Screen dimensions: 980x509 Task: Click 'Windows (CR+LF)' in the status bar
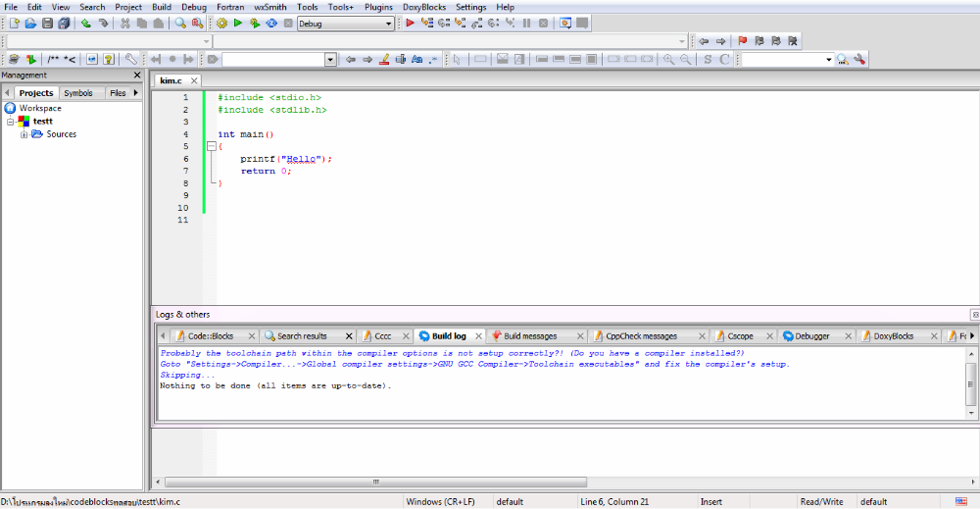[441, 501]
